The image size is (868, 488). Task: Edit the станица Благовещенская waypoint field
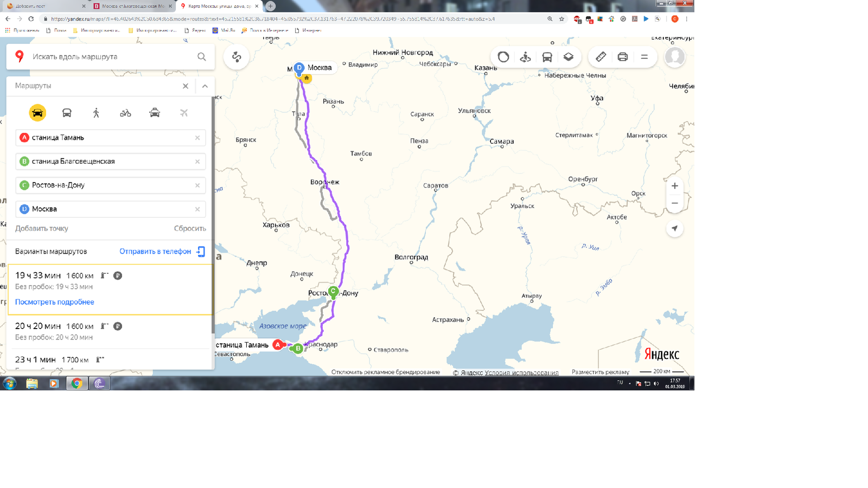click(x=111, y=162)
